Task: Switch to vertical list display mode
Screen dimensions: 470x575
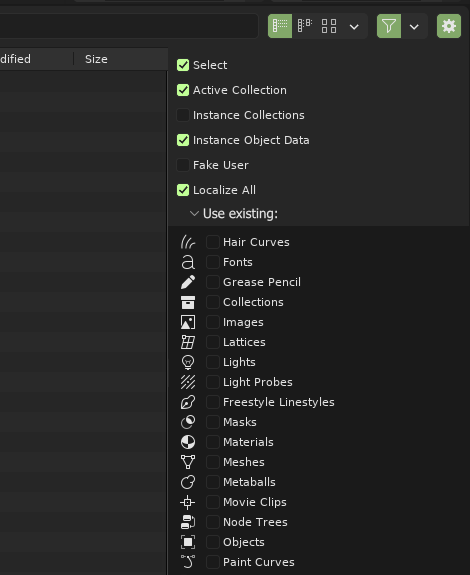Action: 280,26
